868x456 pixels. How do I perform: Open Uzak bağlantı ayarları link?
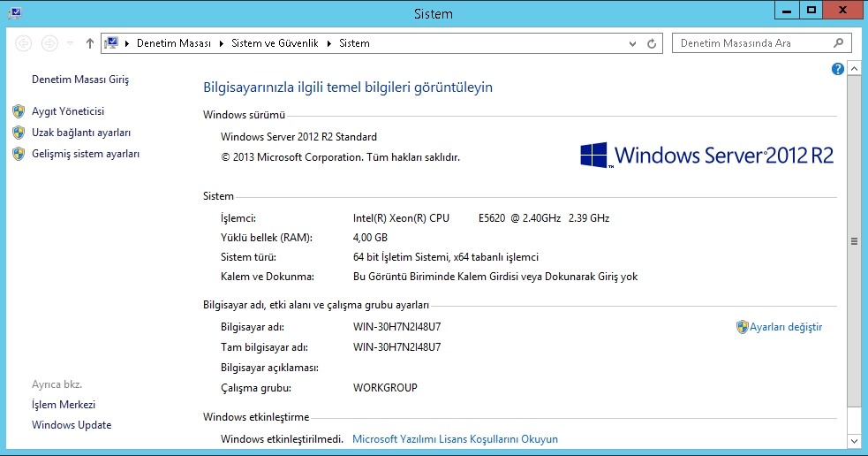(81, 133)
